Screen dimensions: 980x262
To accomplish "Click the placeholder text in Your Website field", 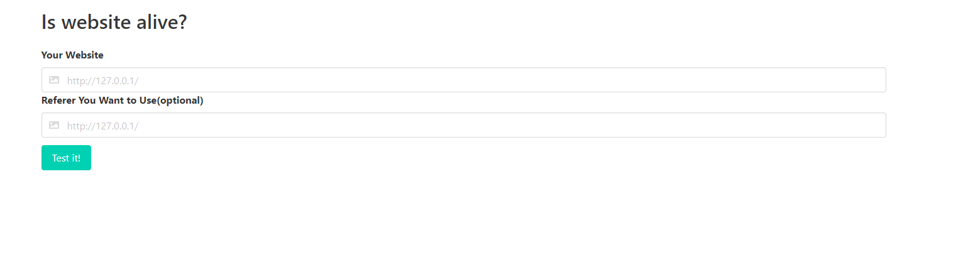I will point(102,80).
